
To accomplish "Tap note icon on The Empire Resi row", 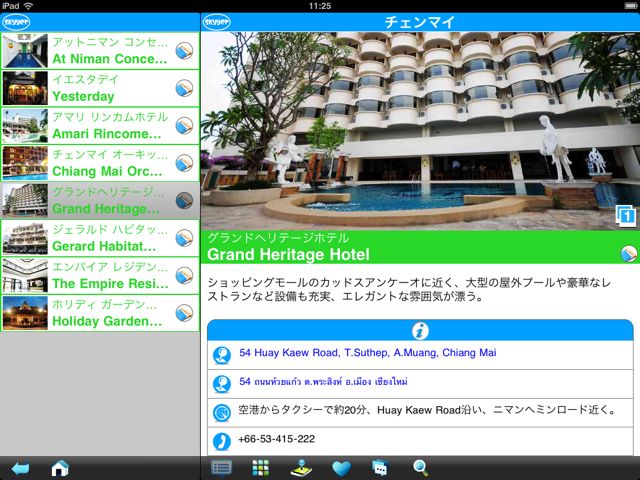I will coord(184,276).
